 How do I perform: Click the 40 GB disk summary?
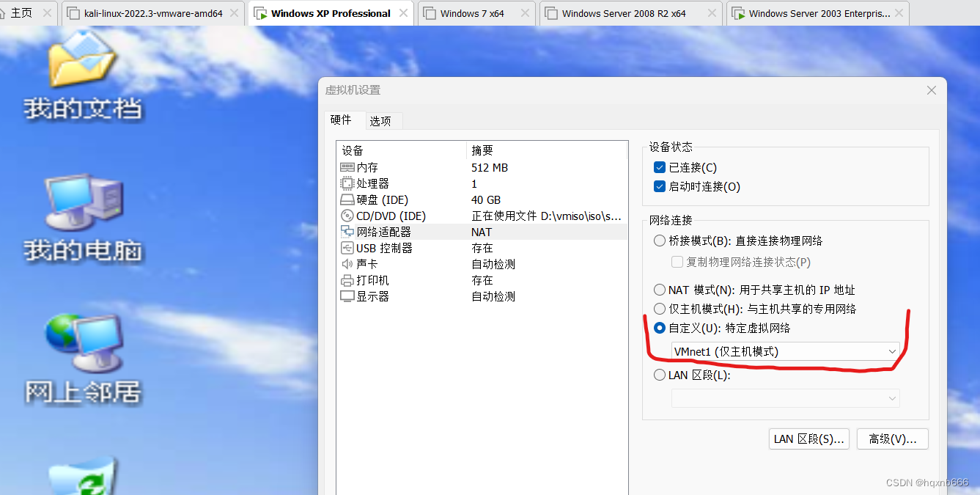coord(486,199)
